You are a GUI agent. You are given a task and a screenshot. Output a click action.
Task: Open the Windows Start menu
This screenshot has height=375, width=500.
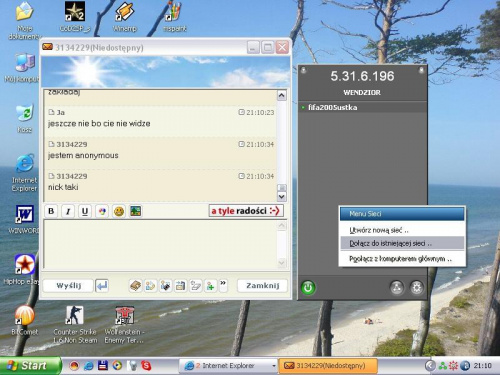pos(31,366)
